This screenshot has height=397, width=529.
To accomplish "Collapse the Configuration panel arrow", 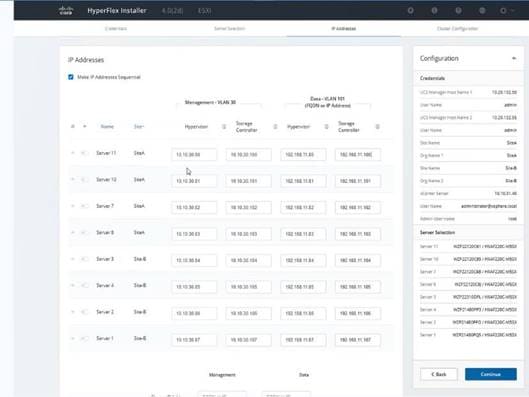I will click(514, 58).
